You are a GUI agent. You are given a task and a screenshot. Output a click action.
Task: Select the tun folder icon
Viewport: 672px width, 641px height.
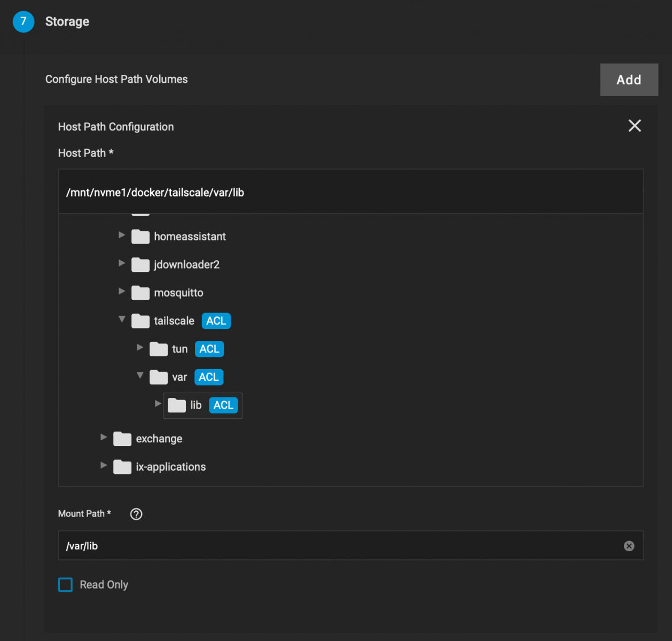pos(159,349)
